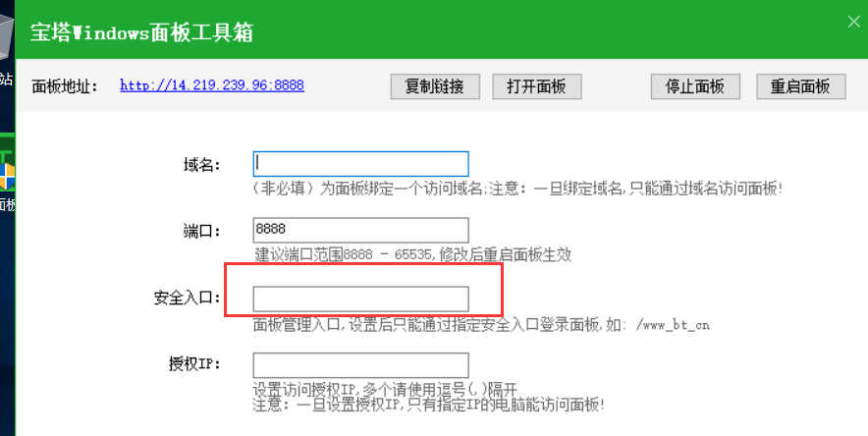Focus the 域名 input field
The width and height of the screenshot is (868, 436).
[361, 164]
